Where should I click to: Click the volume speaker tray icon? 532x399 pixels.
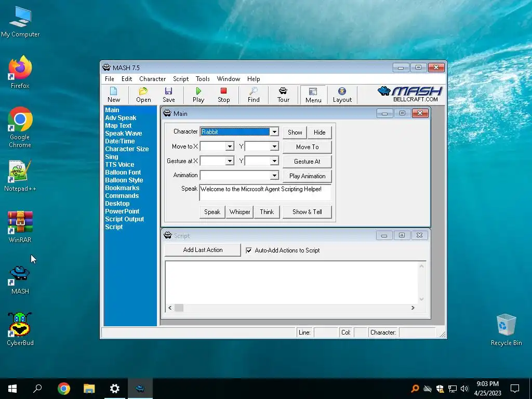(464, 389)
